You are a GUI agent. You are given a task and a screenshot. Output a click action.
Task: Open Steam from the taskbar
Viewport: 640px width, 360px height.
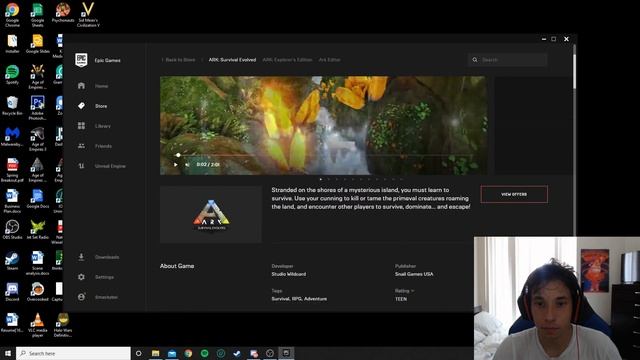(x=237, y=353)
